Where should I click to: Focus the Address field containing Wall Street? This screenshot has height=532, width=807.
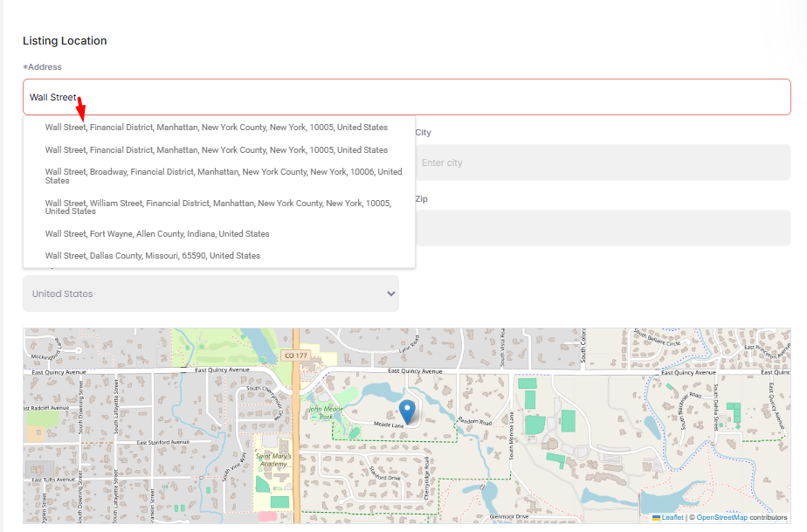pos(406,97)
